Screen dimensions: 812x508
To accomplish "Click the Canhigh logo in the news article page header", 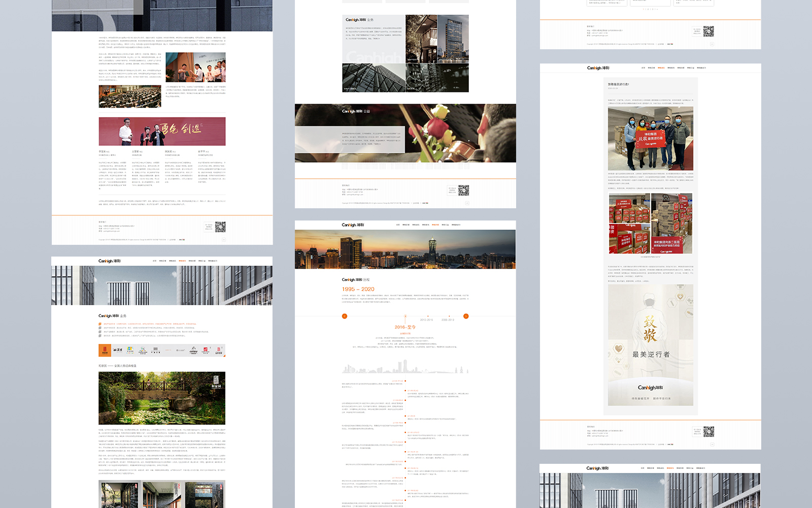I will (x=598, y=68).
